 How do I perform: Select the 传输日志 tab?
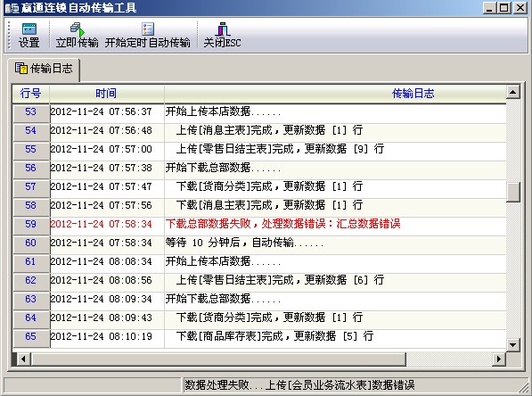(x=44, y=69)
